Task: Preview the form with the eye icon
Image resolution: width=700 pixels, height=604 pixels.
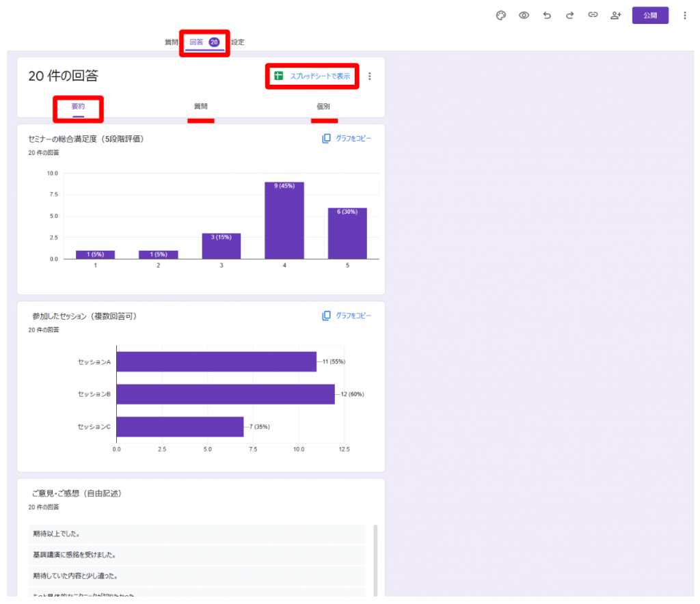Action: [x=524, y=15]
